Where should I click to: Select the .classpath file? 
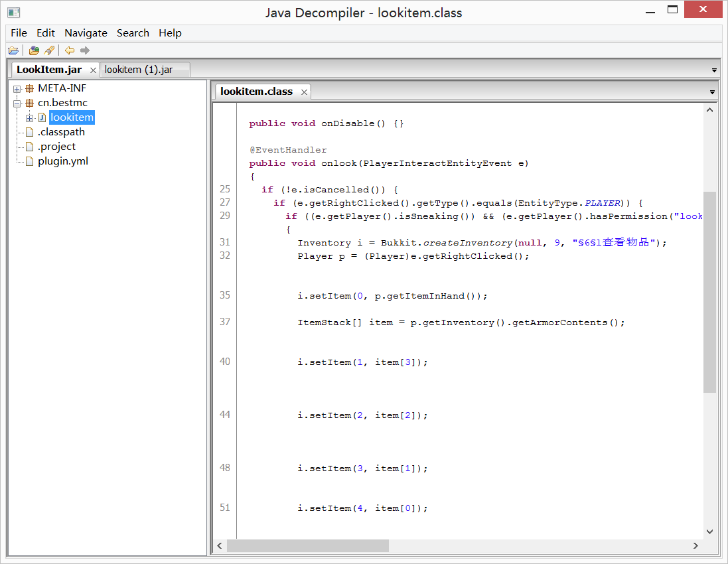[61, 132]
